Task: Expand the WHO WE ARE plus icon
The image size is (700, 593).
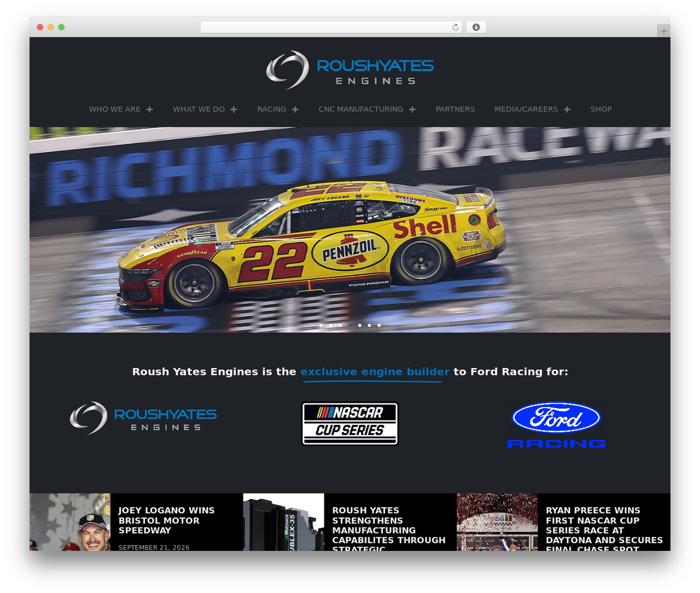Action: tap(149, 109)
